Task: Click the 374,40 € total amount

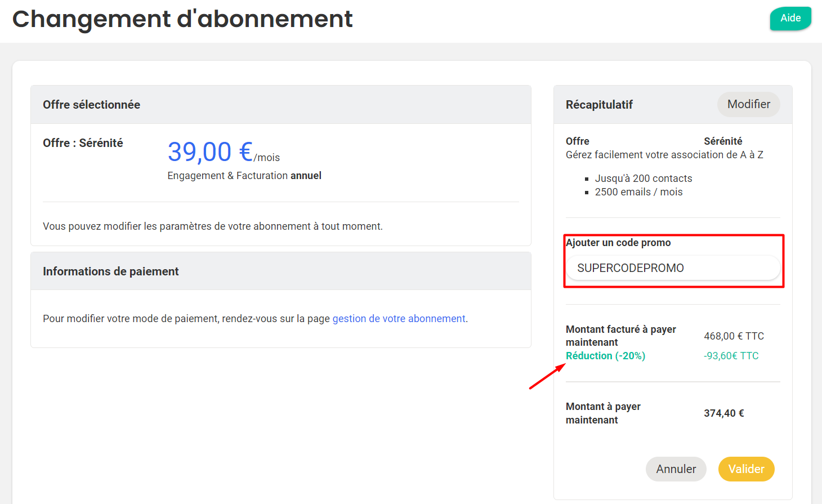Action: (724, 413)
